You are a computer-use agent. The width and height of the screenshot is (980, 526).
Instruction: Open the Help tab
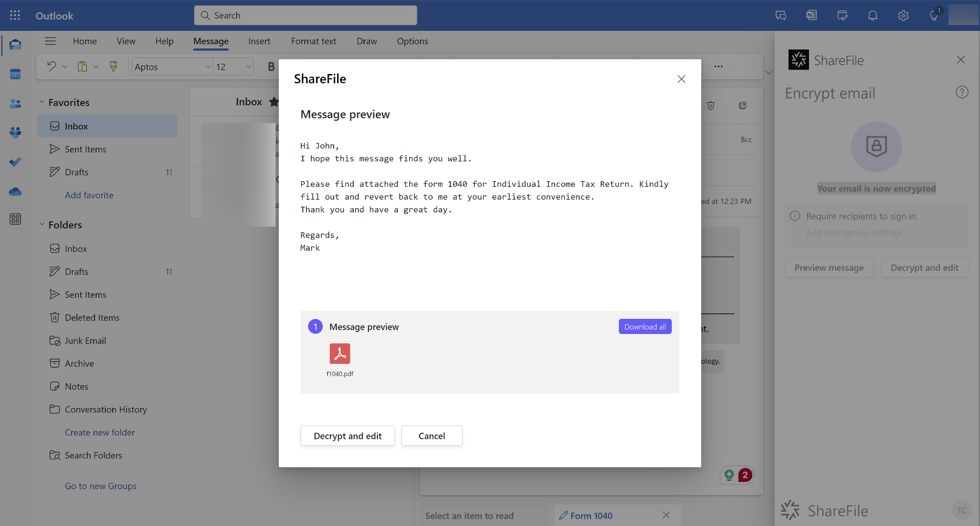pos(164,41)
